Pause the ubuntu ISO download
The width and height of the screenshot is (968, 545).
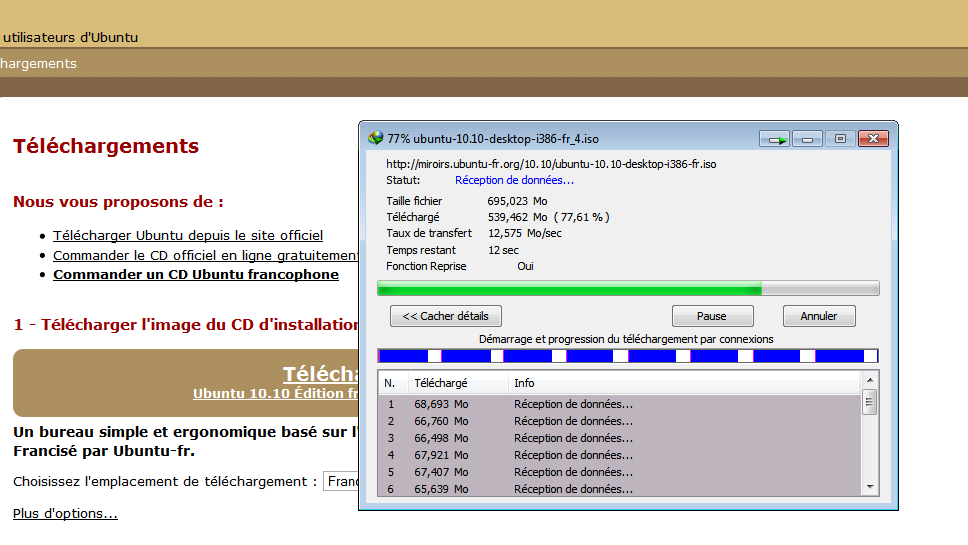[x=712, y=316]
